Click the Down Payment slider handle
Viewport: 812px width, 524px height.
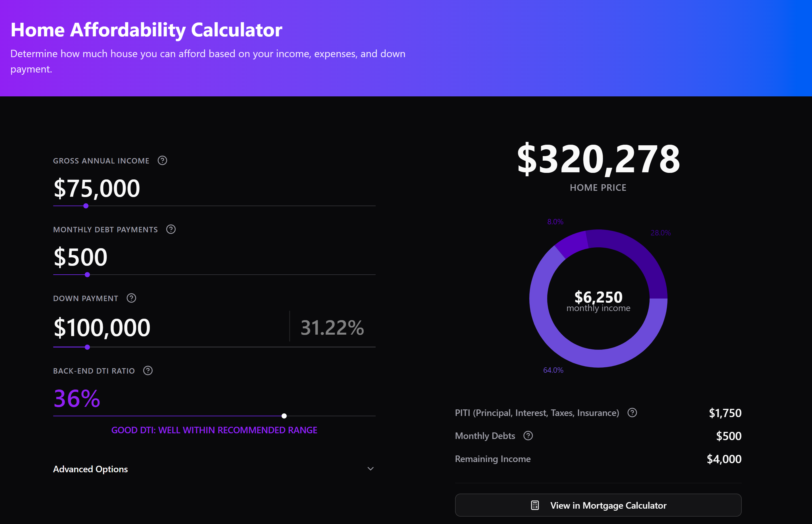[x=88, y=347]
